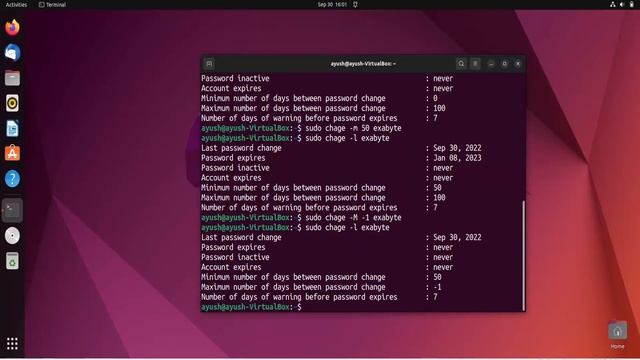
Task: Open Rhythmbox music player in dock
Action: [x=12, y=103]
